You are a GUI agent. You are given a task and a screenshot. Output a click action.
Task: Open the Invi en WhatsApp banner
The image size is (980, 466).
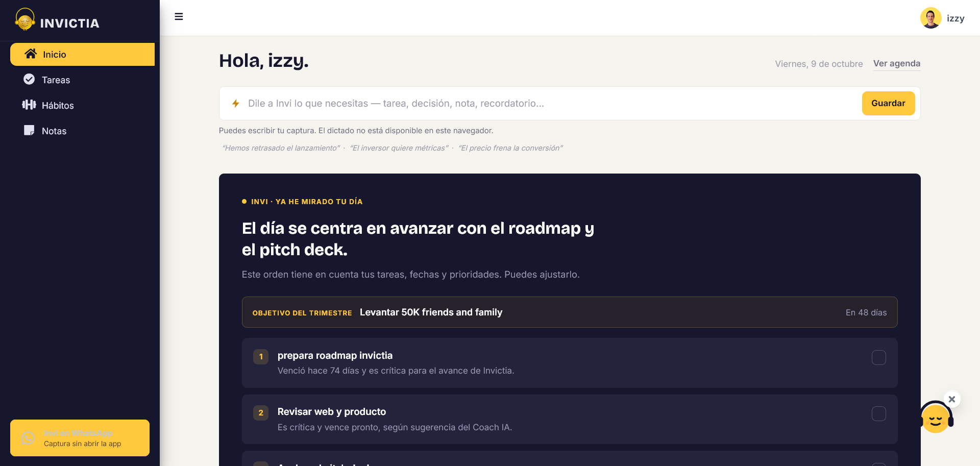tap(80, 438)
